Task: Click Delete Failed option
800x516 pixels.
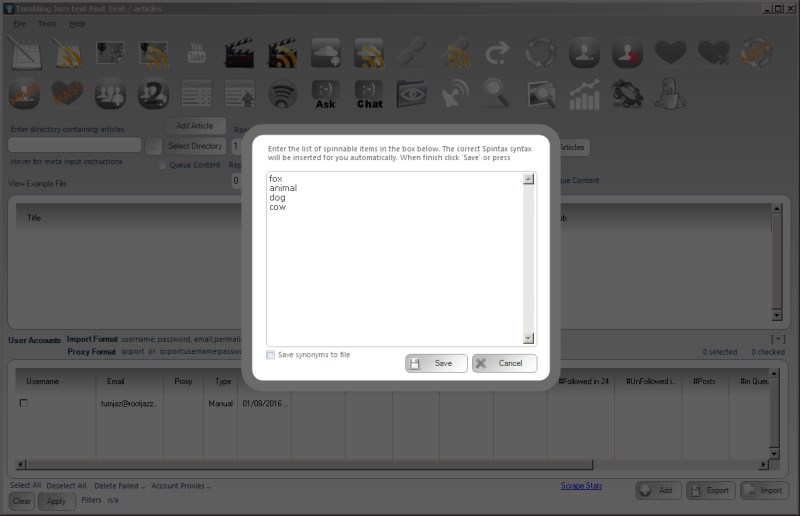Action: click(x=119, y=486)
